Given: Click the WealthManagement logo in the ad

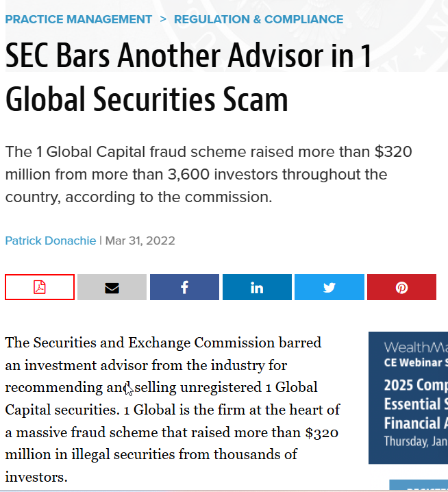Looking at the screenshot, I should coord(416,347).
